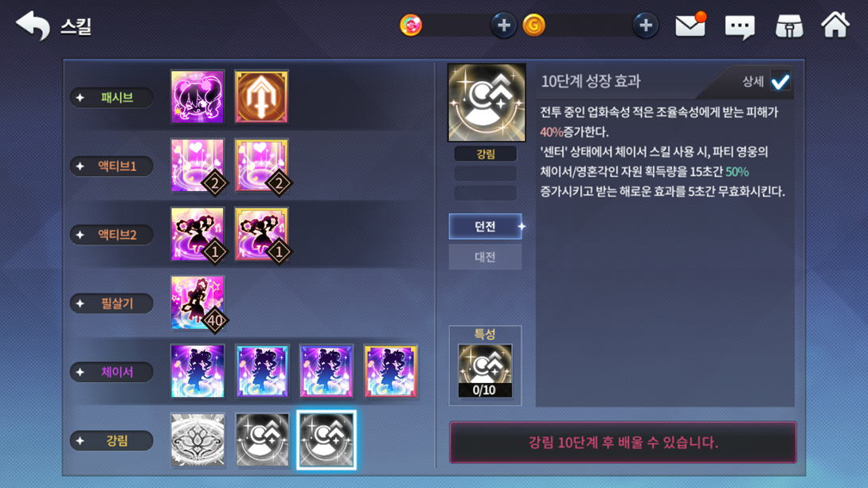Select the first 체이서 skill icon

click(x=197, y=371)
